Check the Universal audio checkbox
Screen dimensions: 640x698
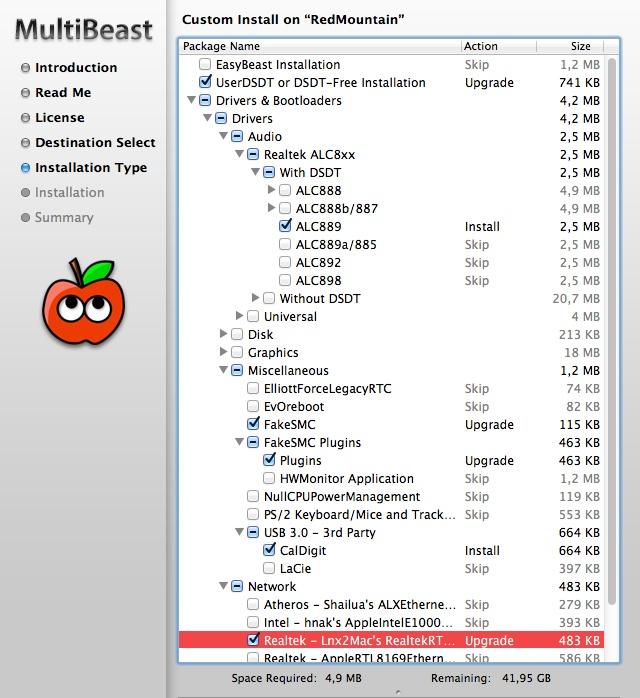pos(253,316)
